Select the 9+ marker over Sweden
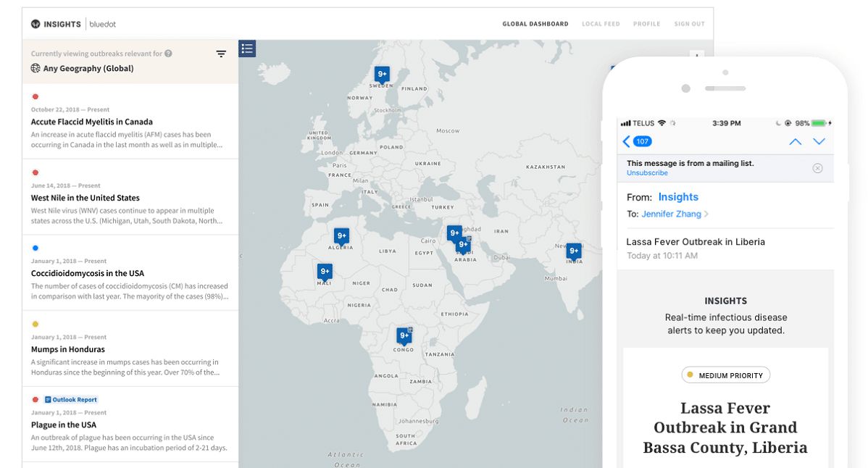 point(382,74)
